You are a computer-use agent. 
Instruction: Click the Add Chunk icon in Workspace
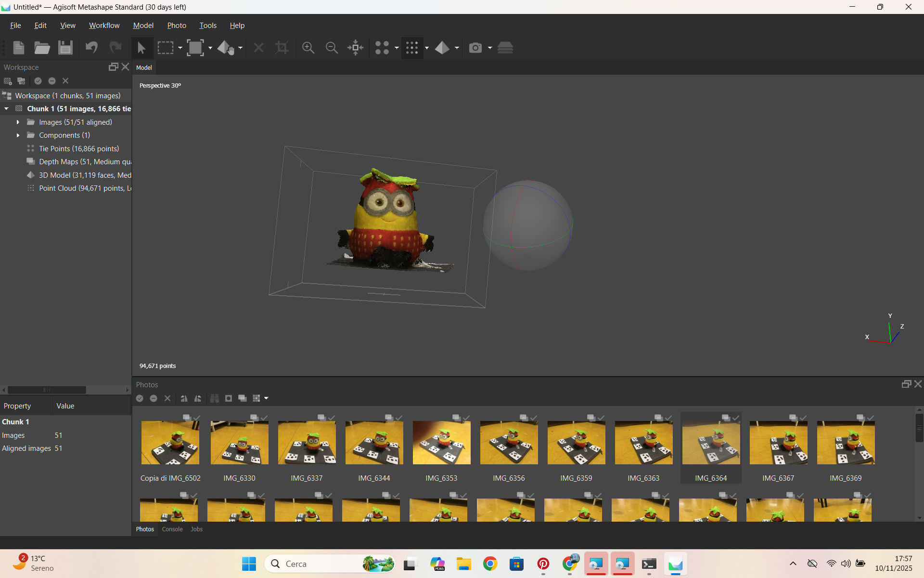(8, 81)
